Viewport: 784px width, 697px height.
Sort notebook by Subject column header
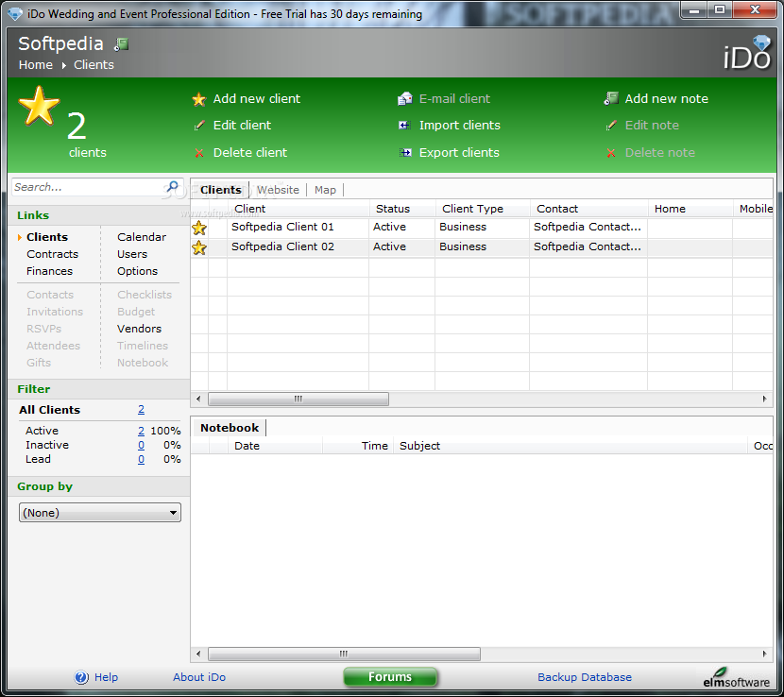coord(570,446)
